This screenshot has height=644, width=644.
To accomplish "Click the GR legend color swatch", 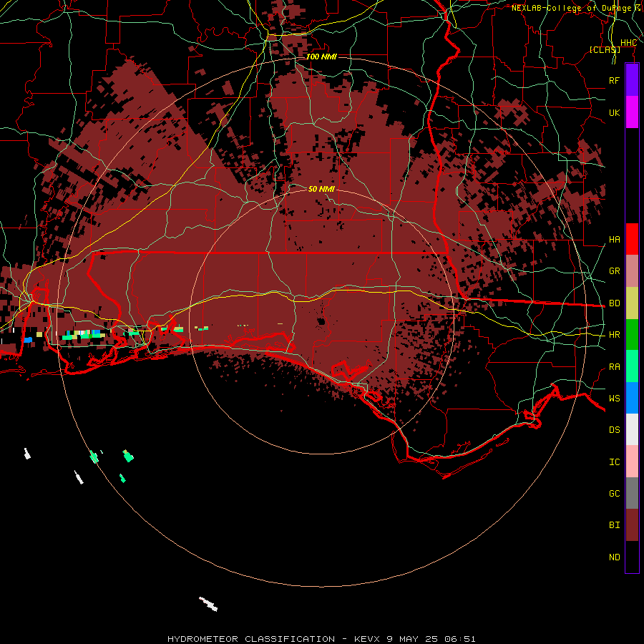I will pyautogui.click(x=632, y=271).
